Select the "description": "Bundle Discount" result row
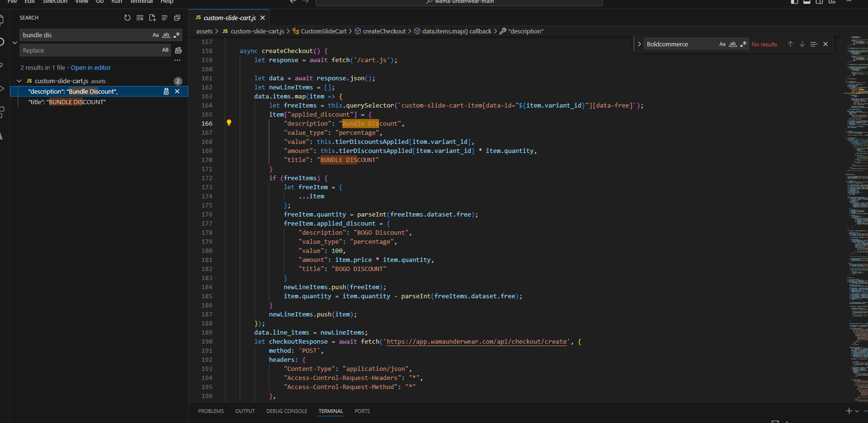 click(x=99, y=91)
